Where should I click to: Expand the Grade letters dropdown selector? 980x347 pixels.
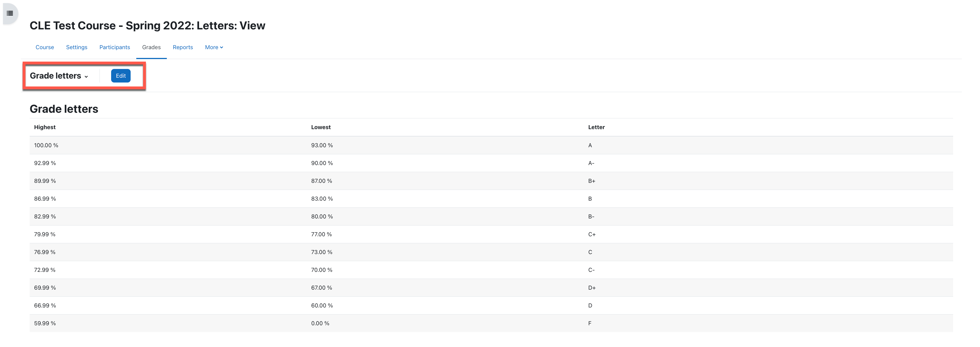[x=59, y=76]
